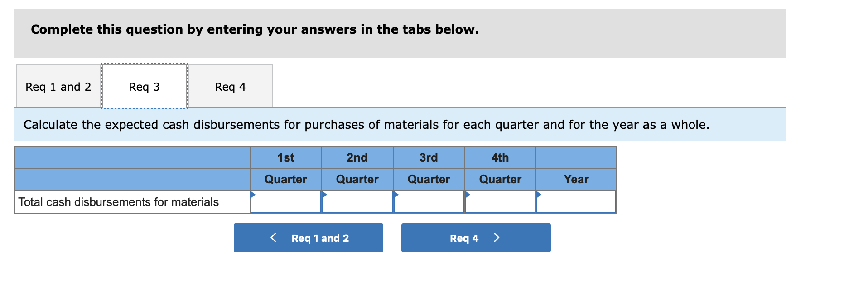The height and width of the screenshot is (284, 868).
Task: Click the blue triangle marker on 4th Quarter cell
Action: 468,194
